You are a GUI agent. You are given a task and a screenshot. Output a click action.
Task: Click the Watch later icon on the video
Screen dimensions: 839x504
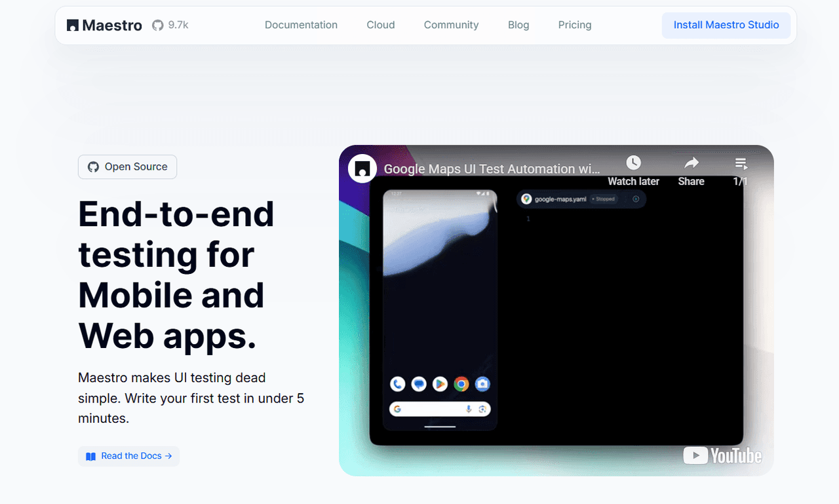point(633,163)
